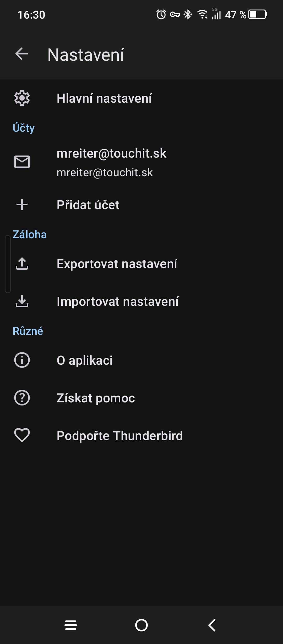Tap the back arrow next to Nastavení

coord(22,54)
